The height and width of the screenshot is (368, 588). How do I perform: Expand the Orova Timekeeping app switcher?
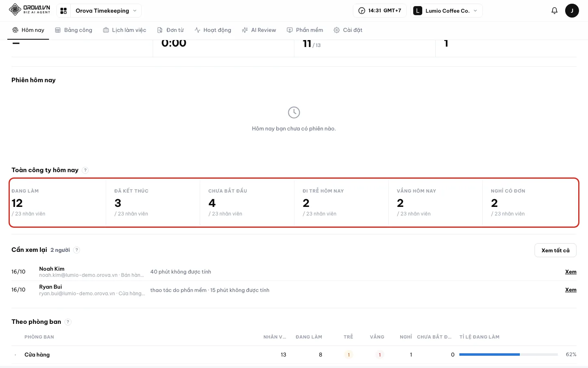106,11
